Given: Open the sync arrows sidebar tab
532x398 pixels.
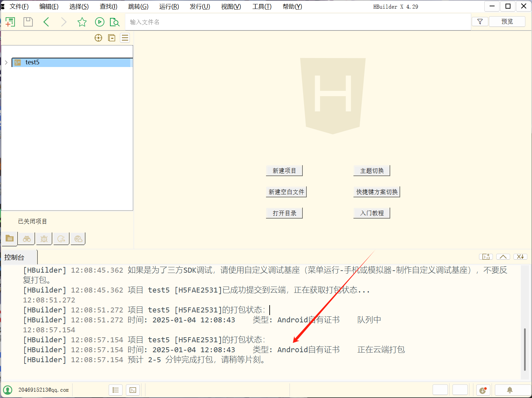Looking at the screenshot, I should coord(61,238).
